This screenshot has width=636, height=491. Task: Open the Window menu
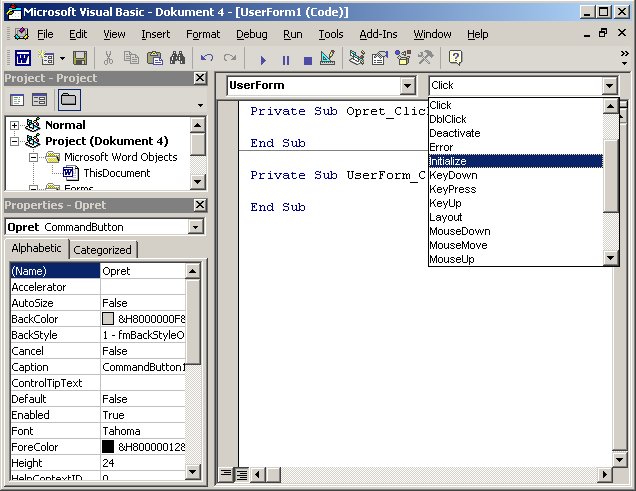(432, 34)
